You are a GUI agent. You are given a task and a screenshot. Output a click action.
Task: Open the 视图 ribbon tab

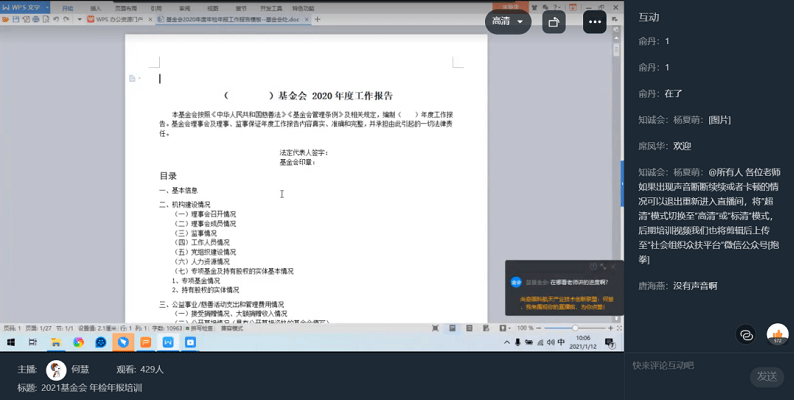point(213,8)
